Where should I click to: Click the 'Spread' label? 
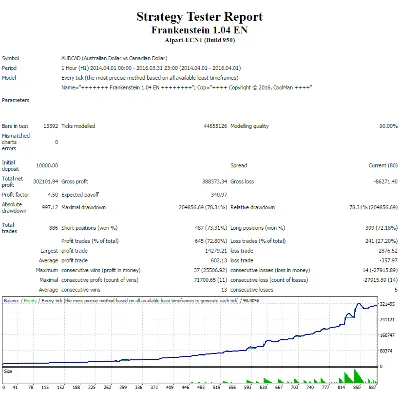(239, 165)
